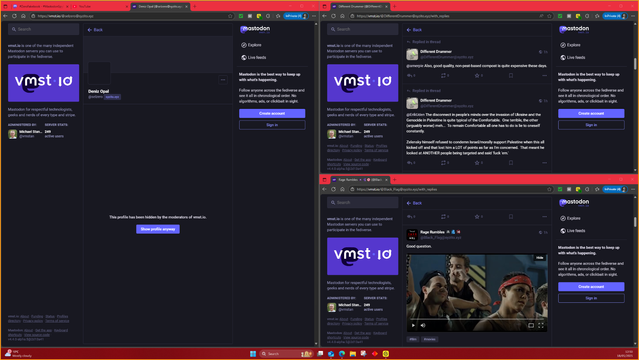Click search field in Deniz Opal window
Image resolution: width=639 pixels, height=360 pixels.
click(44, 29)
